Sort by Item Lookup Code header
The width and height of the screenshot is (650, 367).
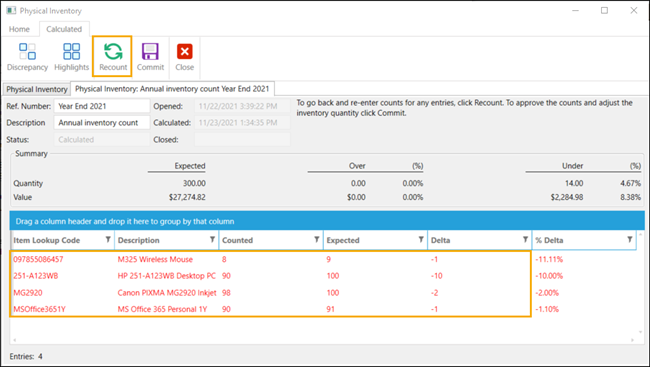[46, 240]
